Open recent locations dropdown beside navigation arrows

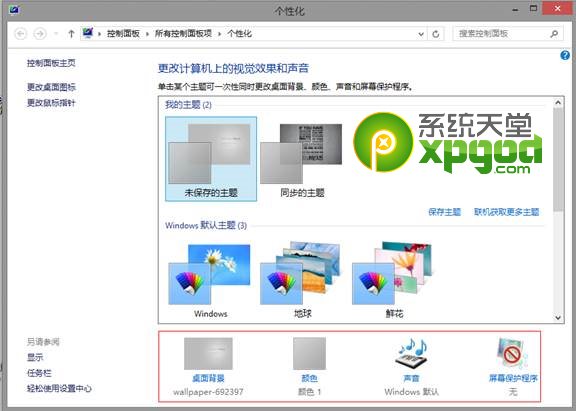coord(56,34)
